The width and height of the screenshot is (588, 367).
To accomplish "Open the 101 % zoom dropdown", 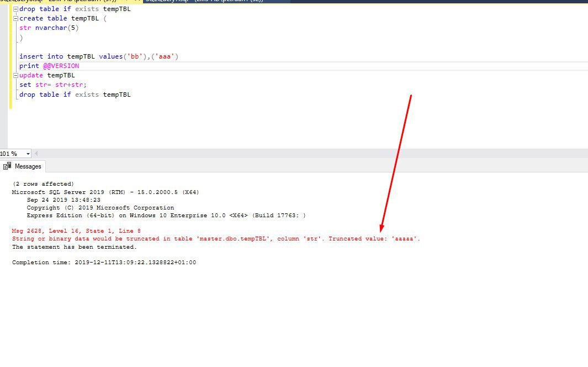I will pos(28,154).
